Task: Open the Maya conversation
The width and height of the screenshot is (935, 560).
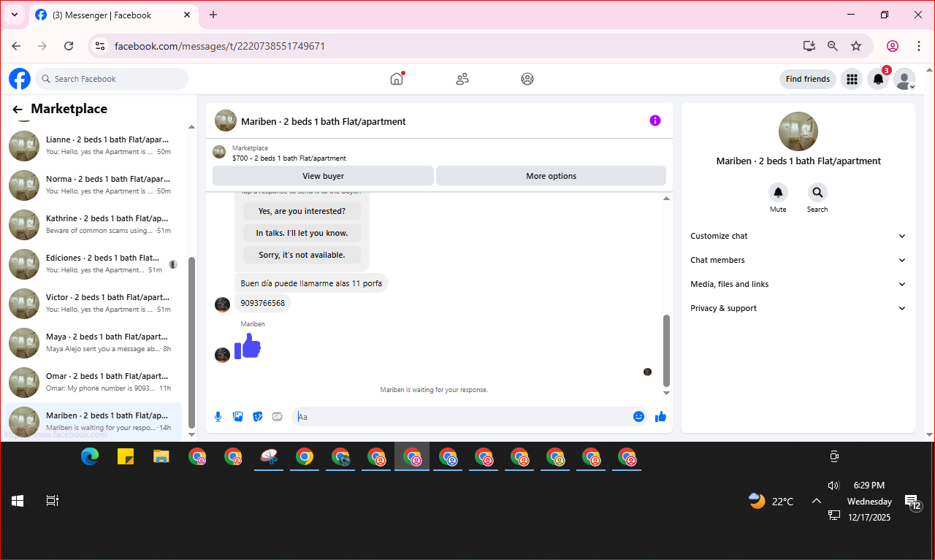Action: (93, 342)
